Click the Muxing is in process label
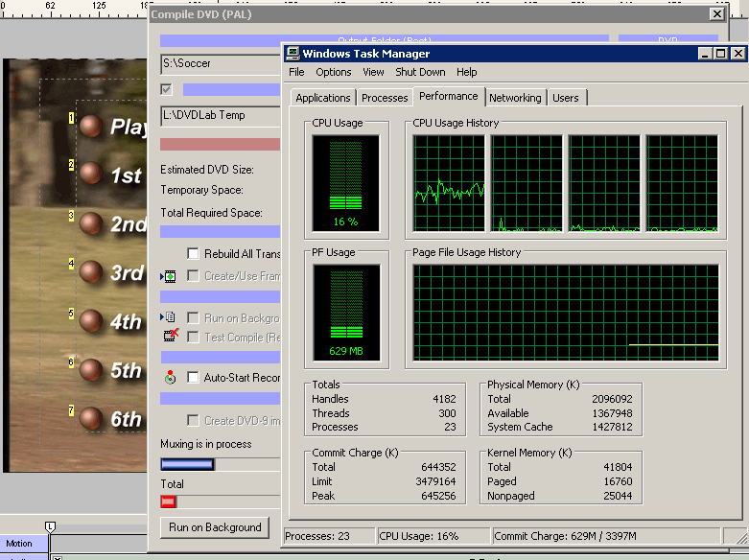This screenshot has width=749, height=560. click(206, 444)
